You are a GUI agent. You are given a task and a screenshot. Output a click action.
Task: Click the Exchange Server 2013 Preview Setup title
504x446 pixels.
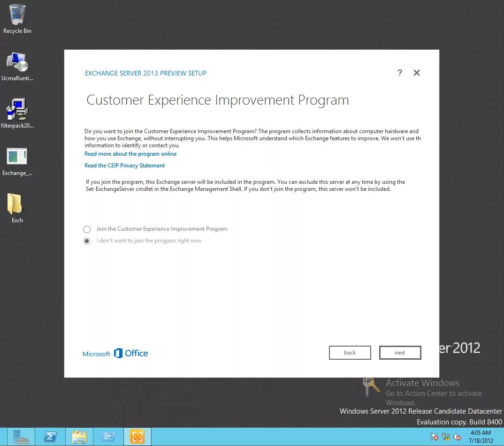point(145,73)
